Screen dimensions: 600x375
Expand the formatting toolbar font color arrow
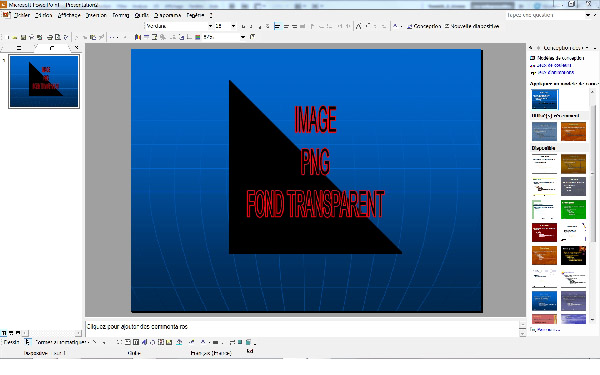tap(401, 26)
